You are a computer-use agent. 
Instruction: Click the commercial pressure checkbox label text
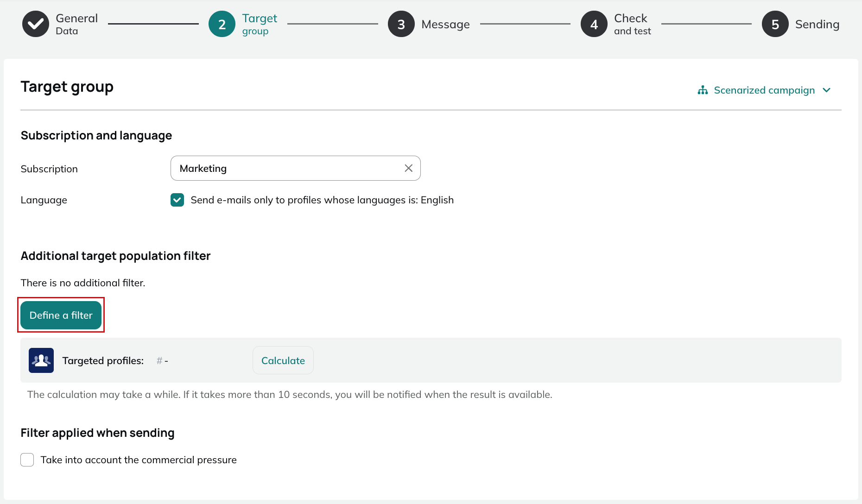click(x=139, y=460)
